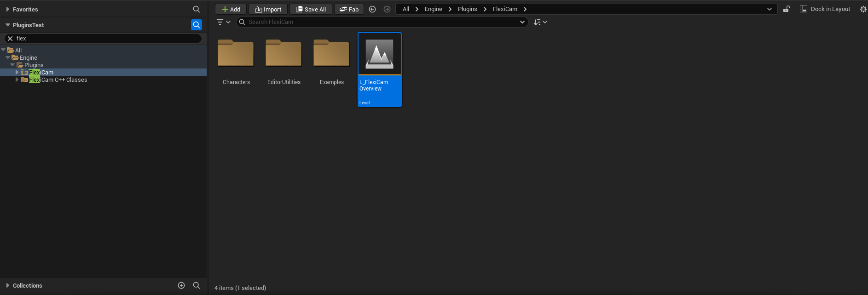Go forward in folder history
This screenshot has width=868, height=295.
[x=387, y=9]
